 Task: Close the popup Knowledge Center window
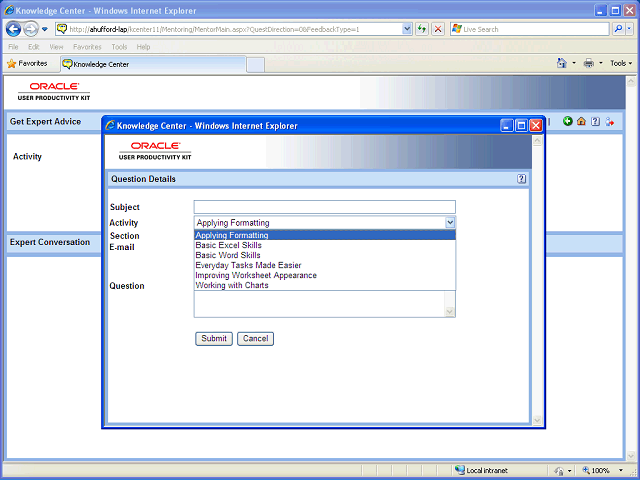point(536,125)
